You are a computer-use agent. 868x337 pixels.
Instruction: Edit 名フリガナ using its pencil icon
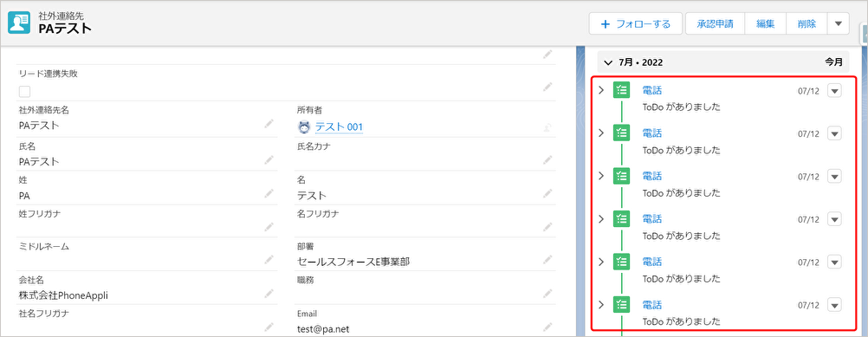[x=547, y=226]
